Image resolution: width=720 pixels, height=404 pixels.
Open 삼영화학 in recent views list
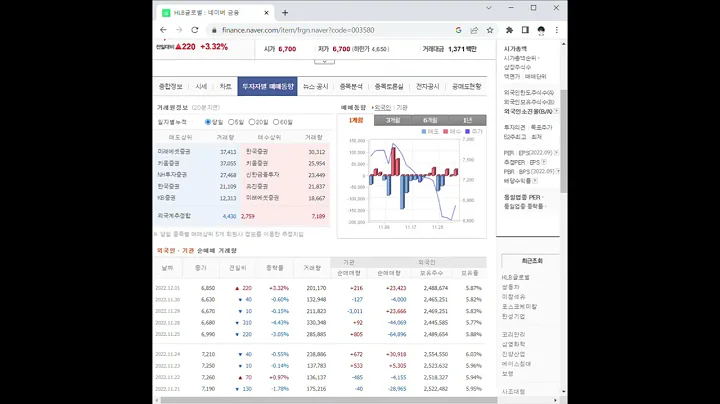513,344
